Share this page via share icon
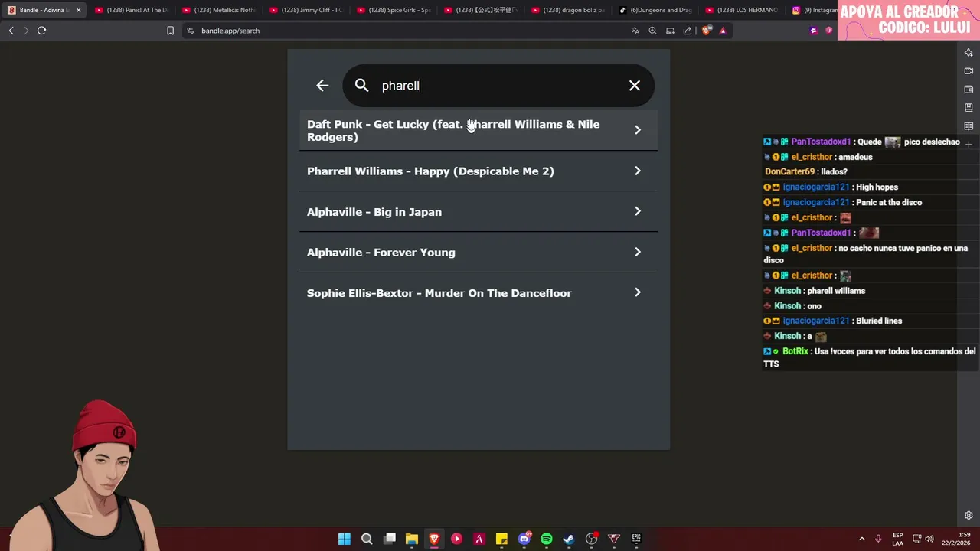This screenshot has height=551, width=980. coord(687,31)
